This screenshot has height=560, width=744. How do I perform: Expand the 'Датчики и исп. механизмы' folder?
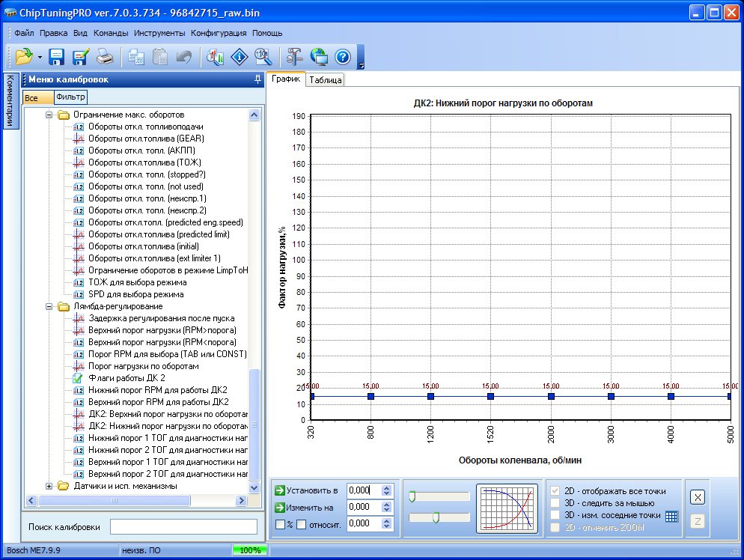pos(50,486)
